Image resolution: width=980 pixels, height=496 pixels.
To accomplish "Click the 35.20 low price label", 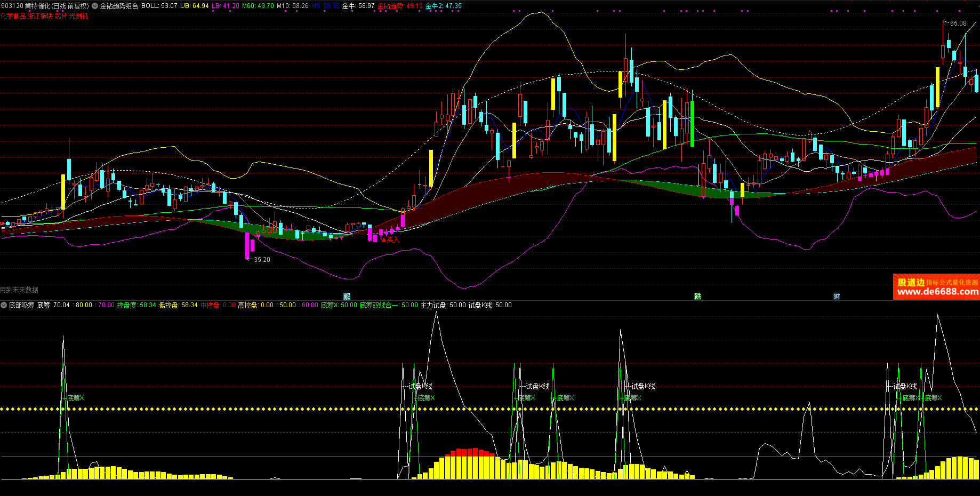I will 262,260.
